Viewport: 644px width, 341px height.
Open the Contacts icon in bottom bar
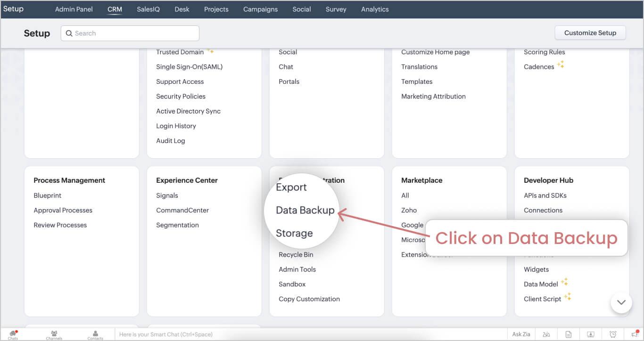tap(95, 334)
